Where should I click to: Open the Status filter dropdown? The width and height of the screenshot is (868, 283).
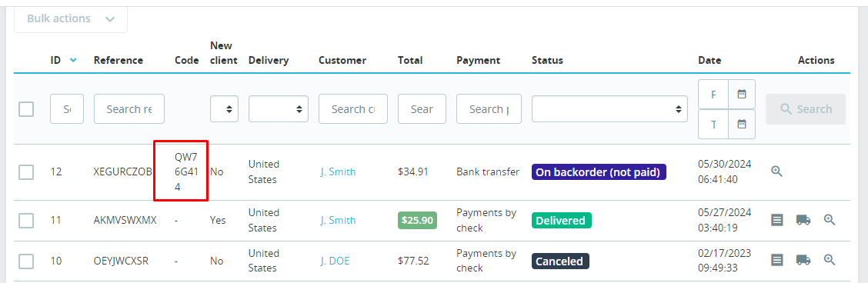609,109
